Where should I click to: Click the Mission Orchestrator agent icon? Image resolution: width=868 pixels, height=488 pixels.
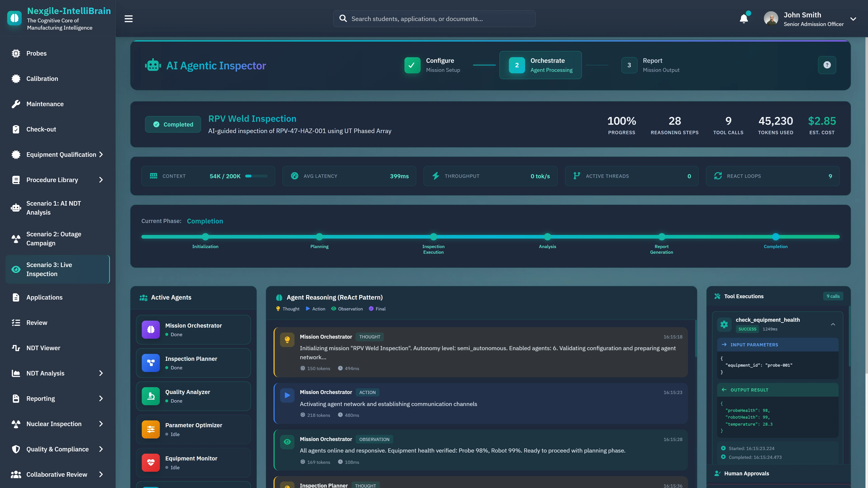pos(151,329)
